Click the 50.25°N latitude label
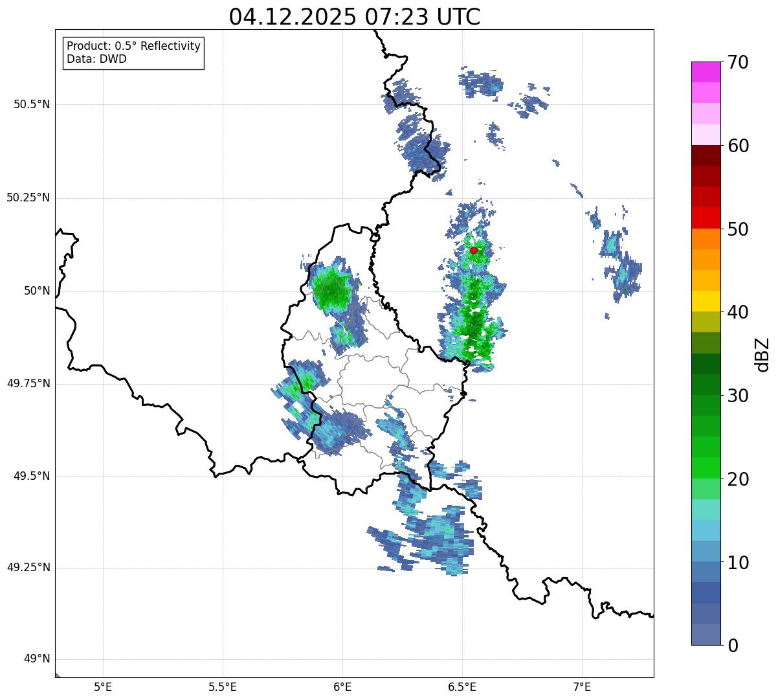 click(28, 198)
